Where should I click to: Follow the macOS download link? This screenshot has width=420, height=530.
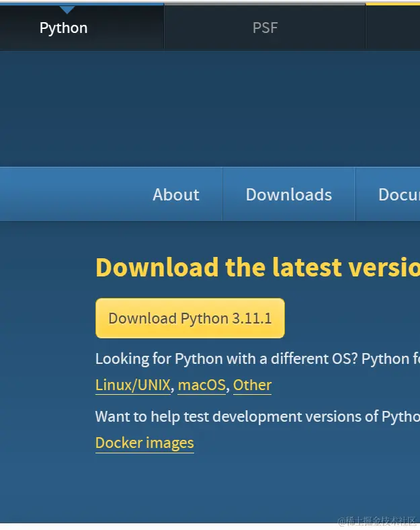pos(202,385)
